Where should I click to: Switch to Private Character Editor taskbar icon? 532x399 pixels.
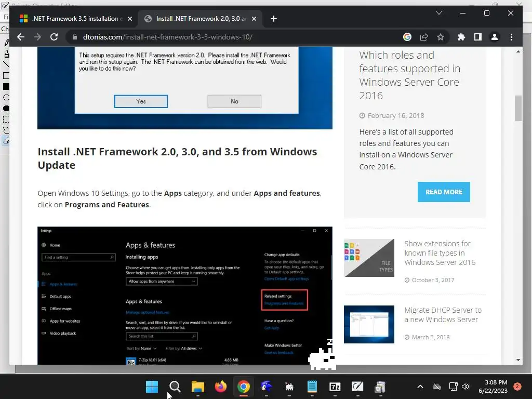point(357,387)
